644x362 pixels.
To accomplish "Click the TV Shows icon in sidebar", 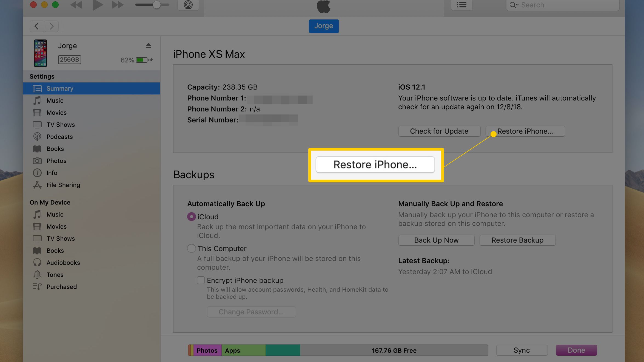I will tap(38, 124).
